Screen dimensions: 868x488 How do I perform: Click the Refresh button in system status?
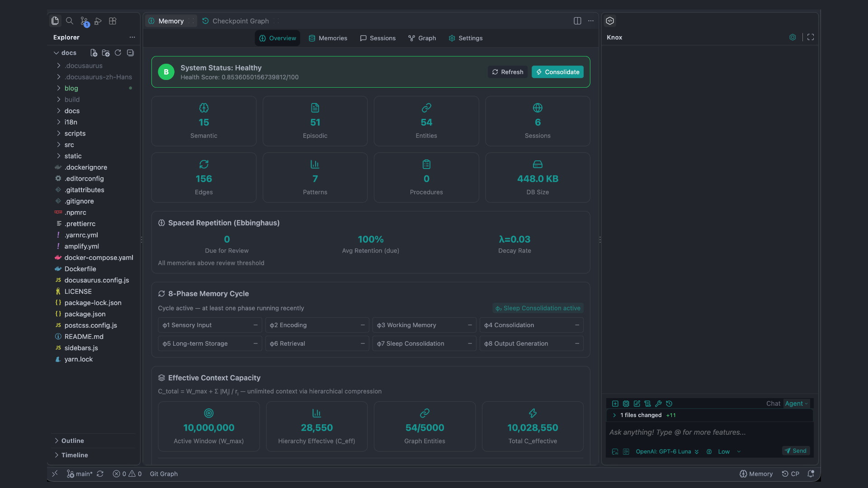[508, 72]
